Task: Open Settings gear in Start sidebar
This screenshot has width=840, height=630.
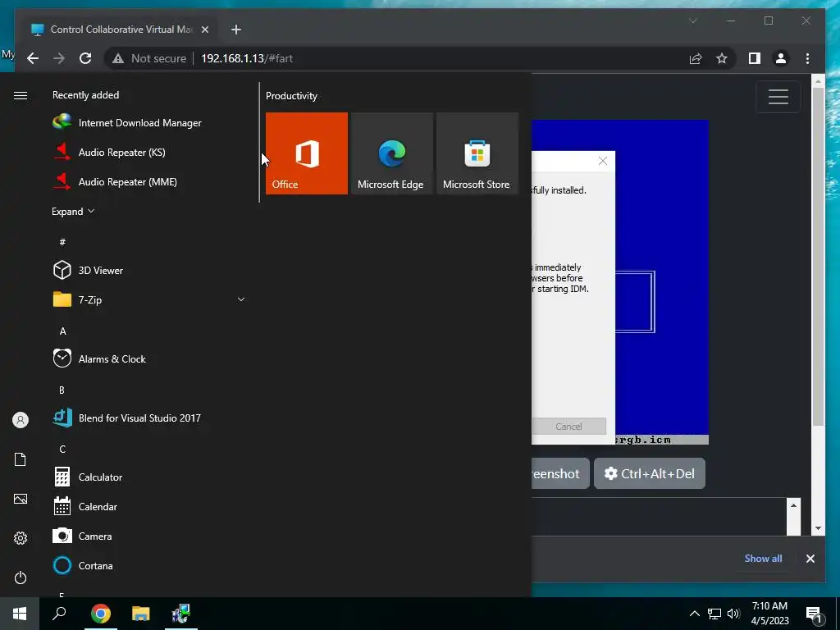Action: [21, 538]
